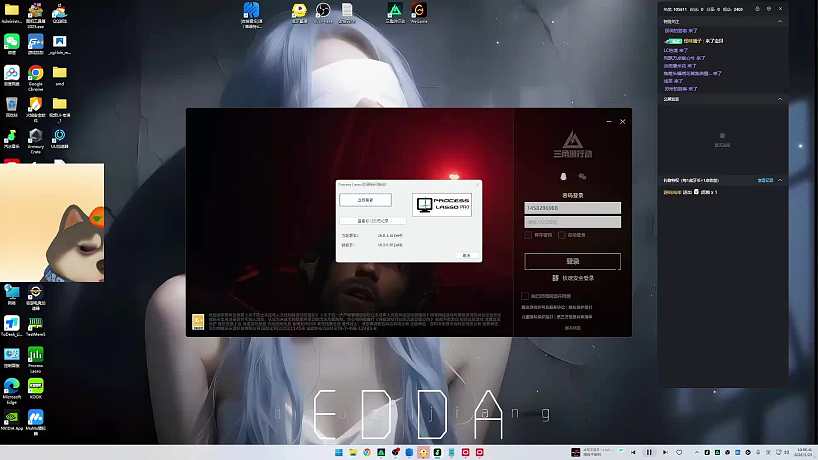Choose QQ penguin login method in launcher
The image size is (818, 460).
[x=563, y=177]
